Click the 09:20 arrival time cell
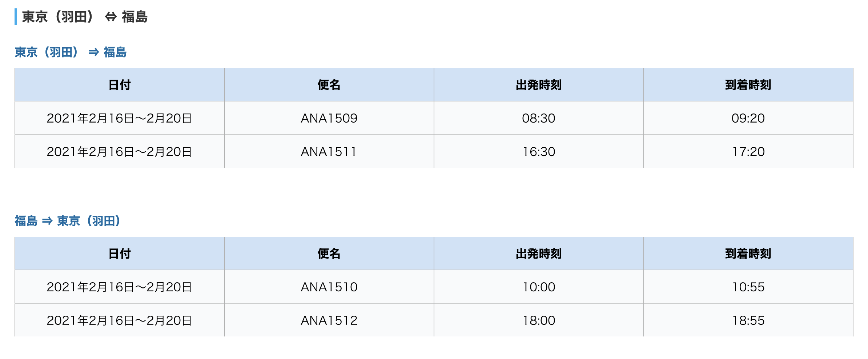Screen dimensions: 868x359 (748, 118)
